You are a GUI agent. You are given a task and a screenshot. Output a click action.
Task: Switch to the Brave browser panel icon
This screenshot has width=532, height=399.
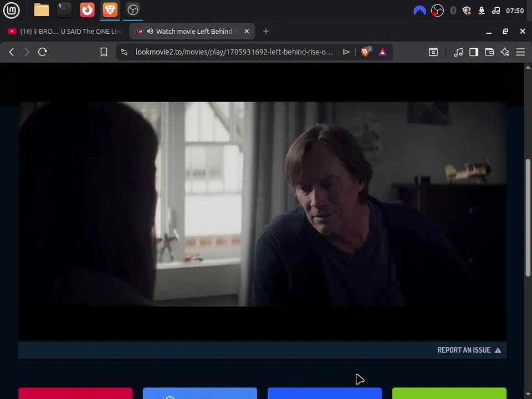110,10
